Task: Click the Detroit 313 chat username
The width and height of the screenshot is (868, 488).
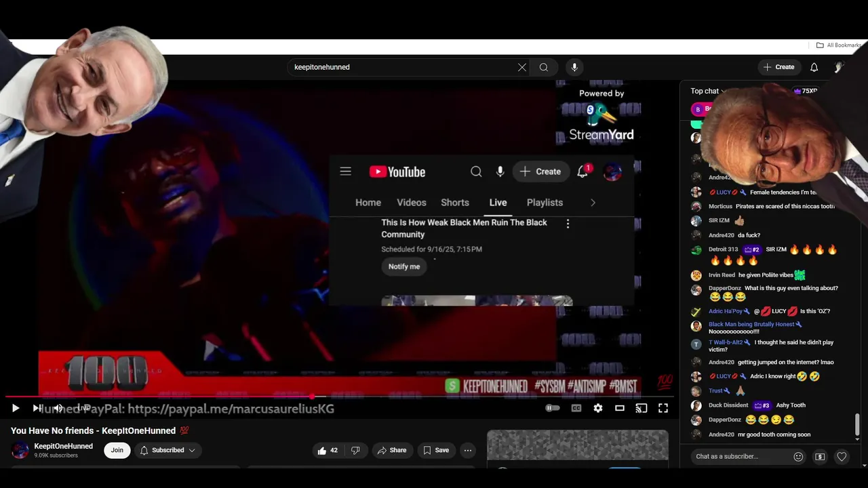Action: (723, 249)
